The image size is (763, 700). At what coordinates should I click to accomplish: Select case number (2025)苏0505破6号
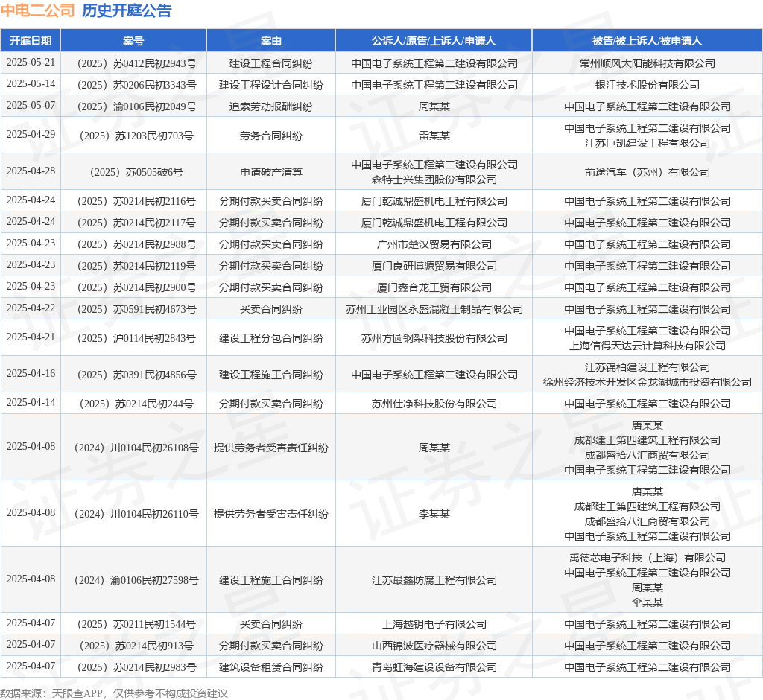tap(137, 172)
